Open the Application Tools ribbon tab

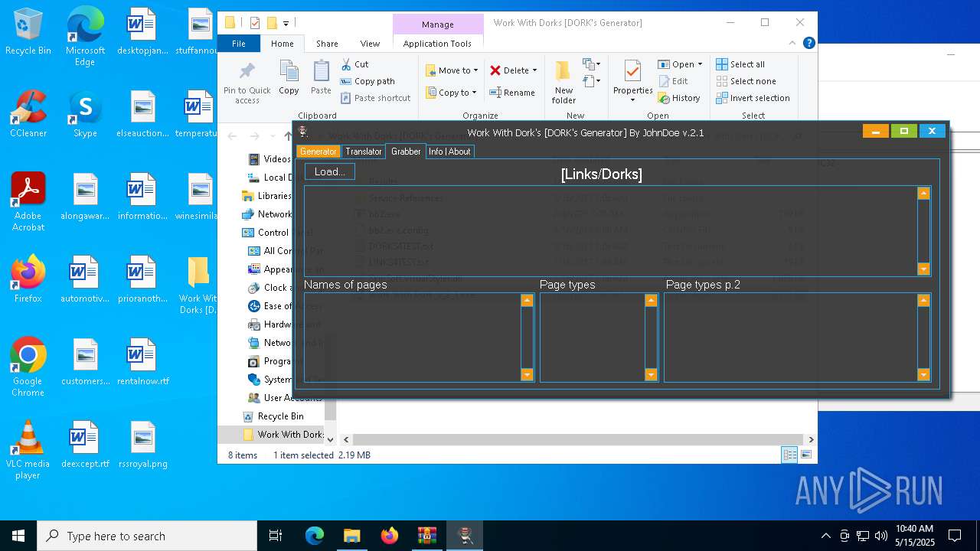pos(437,44)
